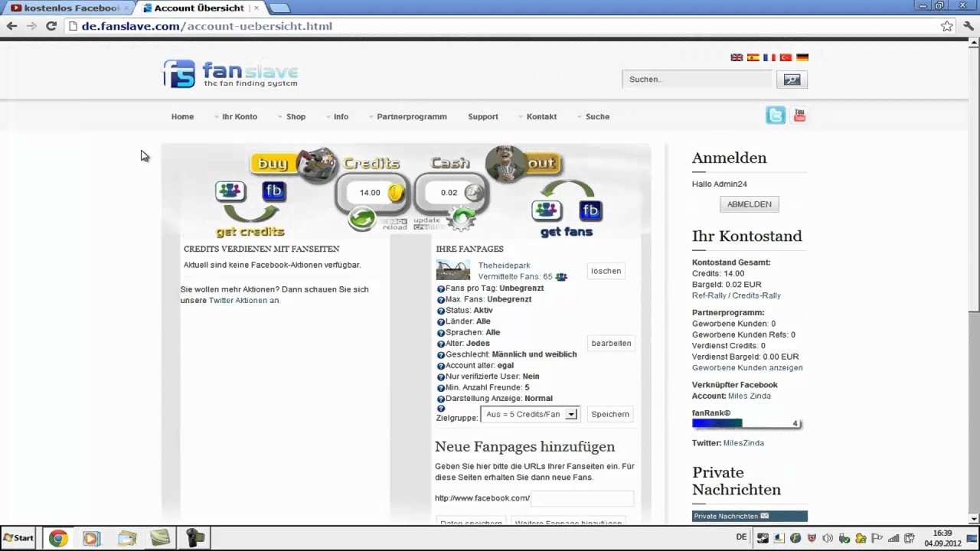The width and height of the screenshot is (980, 551).
Task: Switch language to French flag
Action: [x=769, y=57]
